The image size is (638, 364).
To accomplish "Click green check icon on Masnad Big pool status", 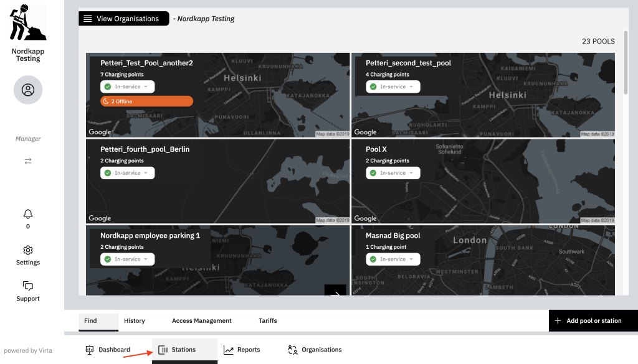I will tap(373, 259).
